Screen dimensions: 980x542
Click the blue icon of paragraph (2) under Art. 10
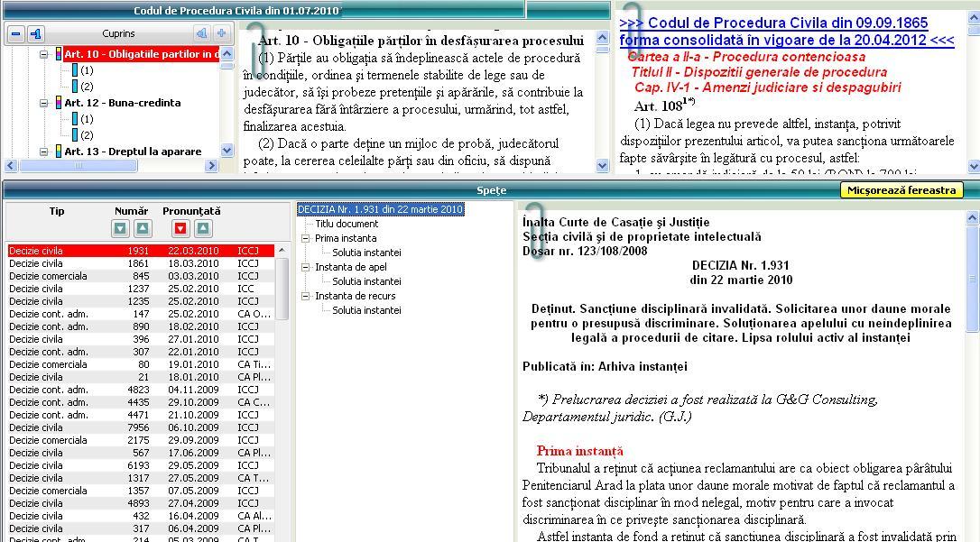(x=75, y=87)
